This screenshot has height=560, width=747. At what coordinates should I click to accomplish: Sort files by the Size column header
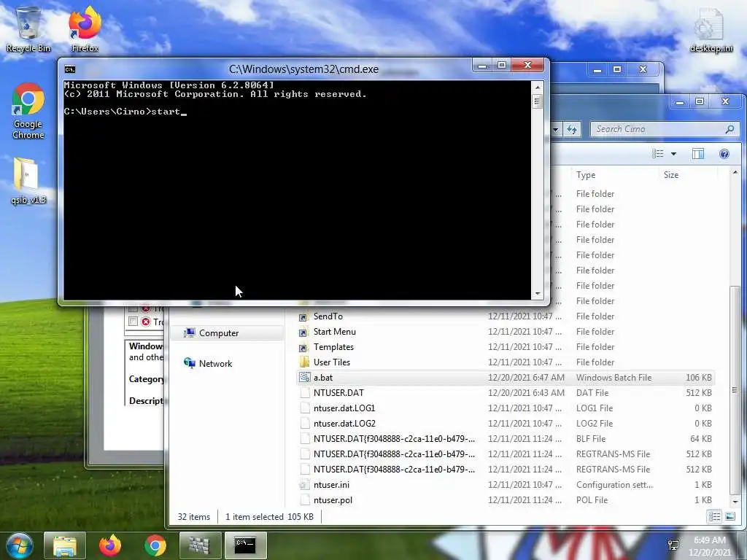(671, 175)
